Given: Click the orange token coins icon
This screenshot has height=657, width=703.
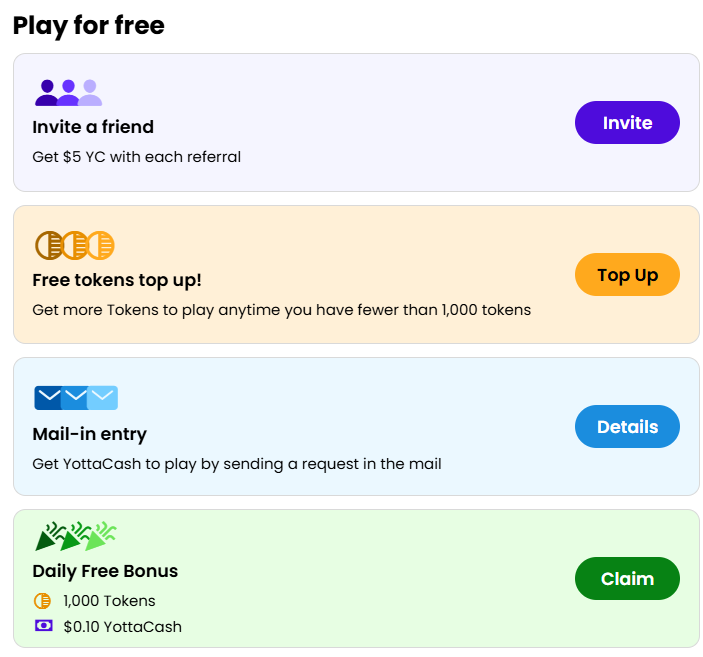Looking at the screenshot, I should pos(75,245).
